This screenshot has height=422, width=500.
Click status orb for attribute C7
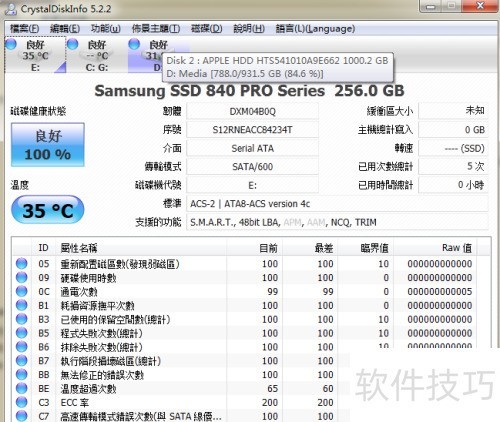pos(22,416)
